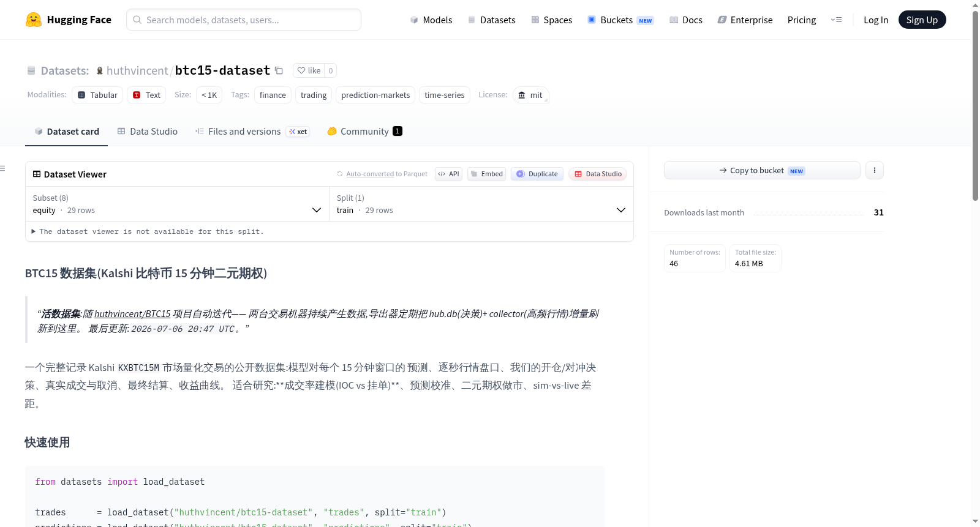Click the API button
The width and height of the screenshot is (980, 527).
click(x=448, y=174)
